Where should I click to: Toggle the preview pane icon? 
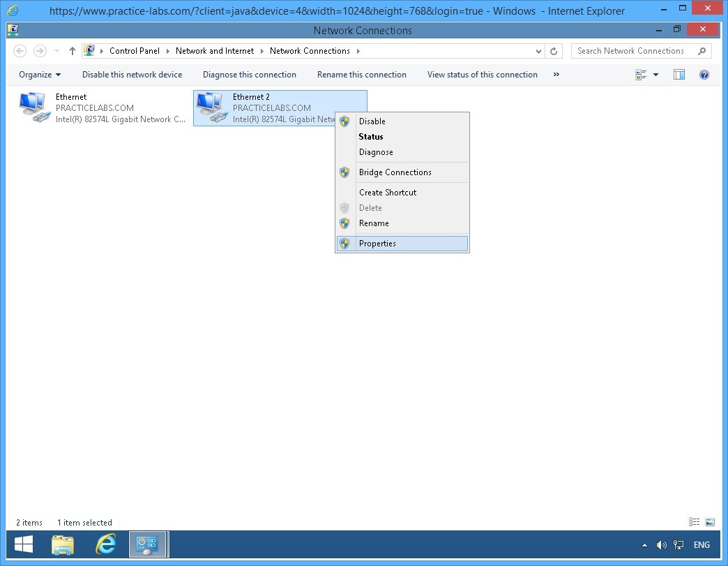(678, 75)
